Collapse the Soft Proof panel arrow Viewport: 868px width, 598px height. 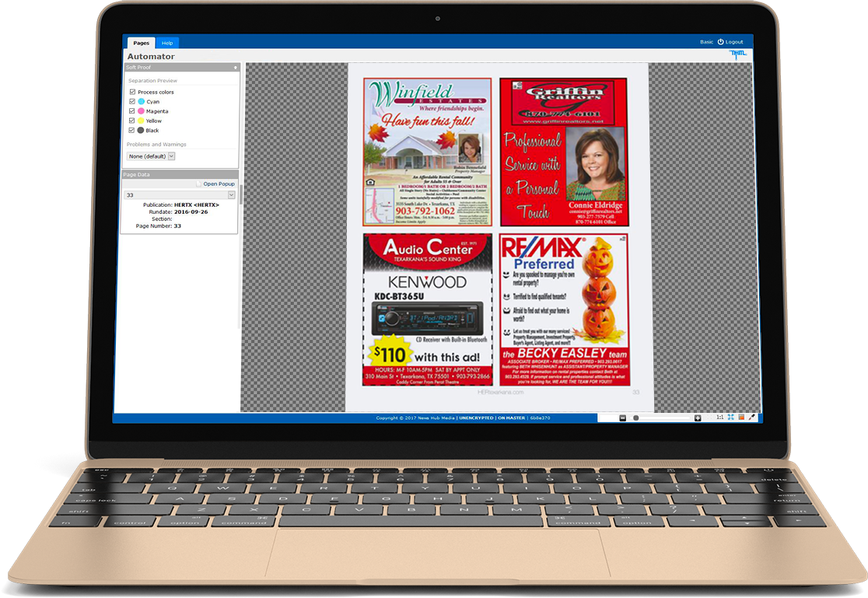pos(235,68)
